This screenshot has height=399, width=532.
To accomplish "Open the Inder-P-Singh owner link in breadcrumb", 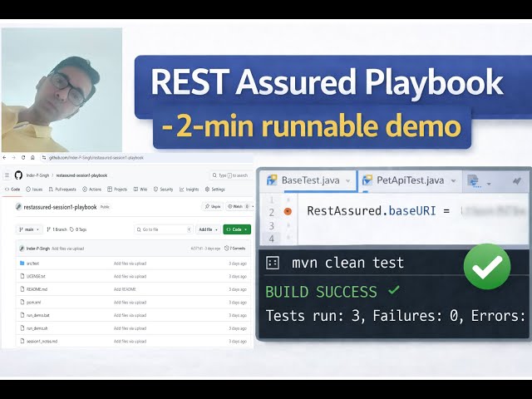I will pos(37,175).
